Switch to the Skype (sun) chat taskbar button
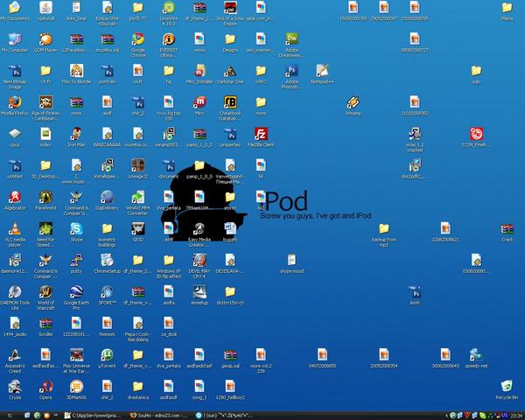This screenshot has height=420, width=525. pyautogui.click(x=226, y=416)
